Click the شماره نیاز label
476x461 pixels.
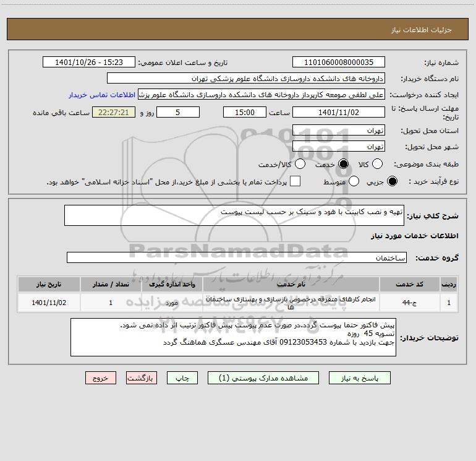click(441, 63)
